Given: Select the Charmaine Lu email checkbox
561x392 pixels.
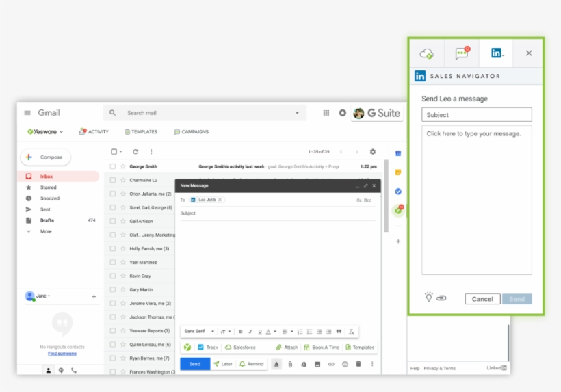Looking at the screenshot, I should coord(113,180).
